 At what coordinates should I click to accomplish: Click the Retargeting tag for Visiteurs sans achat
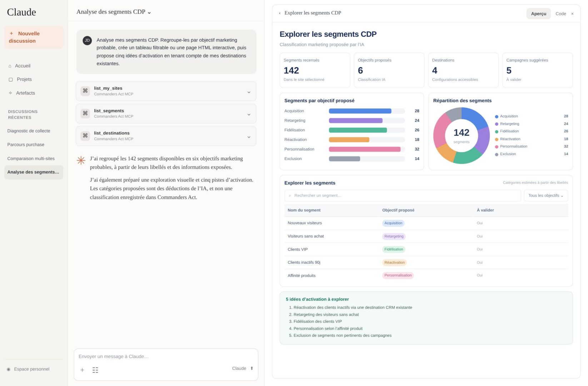(394, 237)
